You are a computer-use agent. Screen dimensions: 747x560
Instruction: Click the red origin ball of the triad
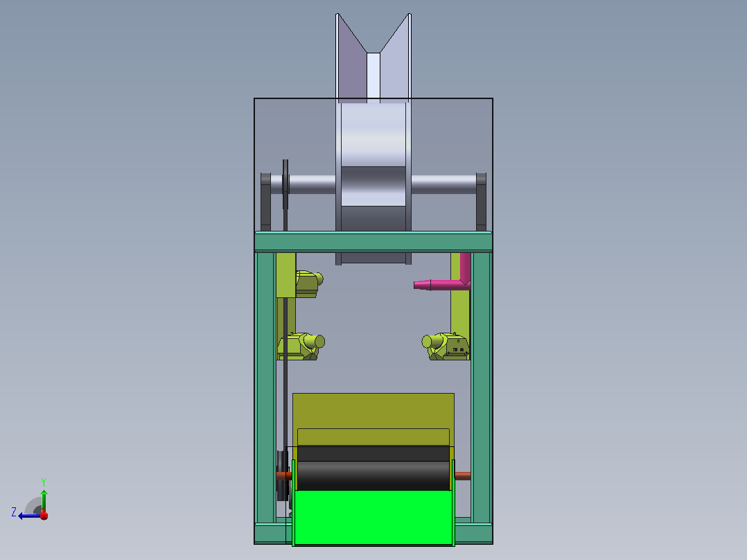coord(44,515)
